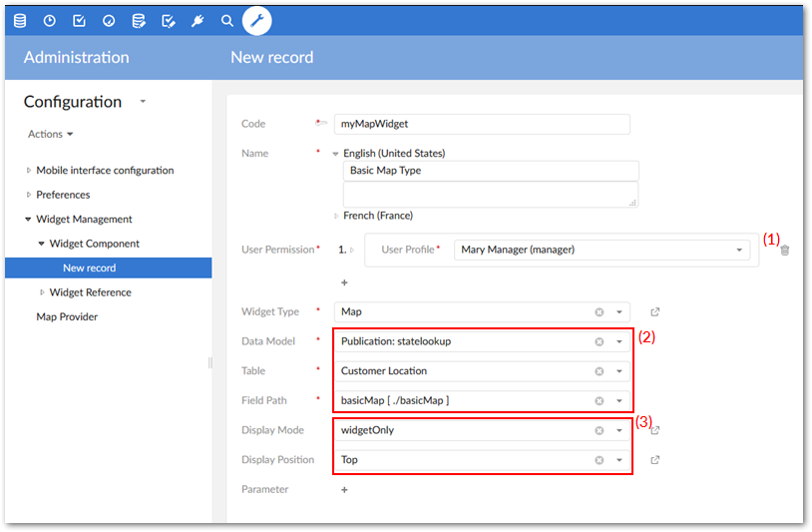Collapse the Widget Management tree node
Viewport: 812px width, 532px height.
(x=28, y=220)
